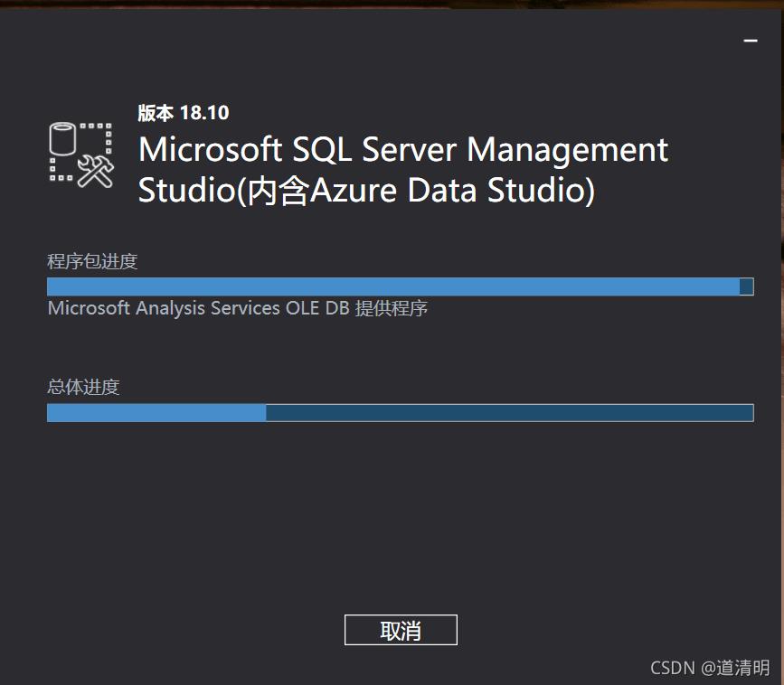Click the 总体进度 label
The width and height of the screenshot is (784, 685).
point(83,388)
